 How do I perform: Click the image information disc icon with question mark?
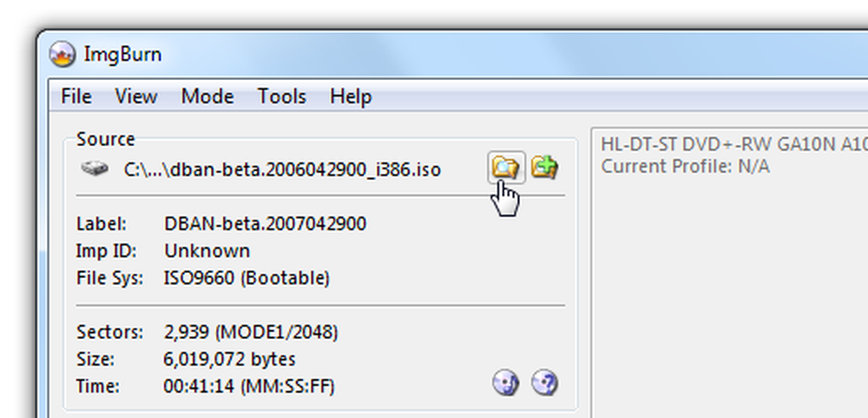pos(545,383)
